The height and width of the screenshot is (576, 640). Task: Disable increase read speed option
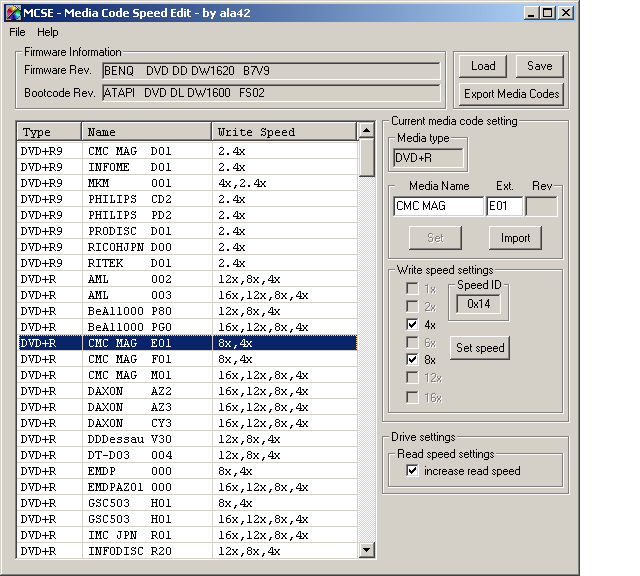point(413,471)
